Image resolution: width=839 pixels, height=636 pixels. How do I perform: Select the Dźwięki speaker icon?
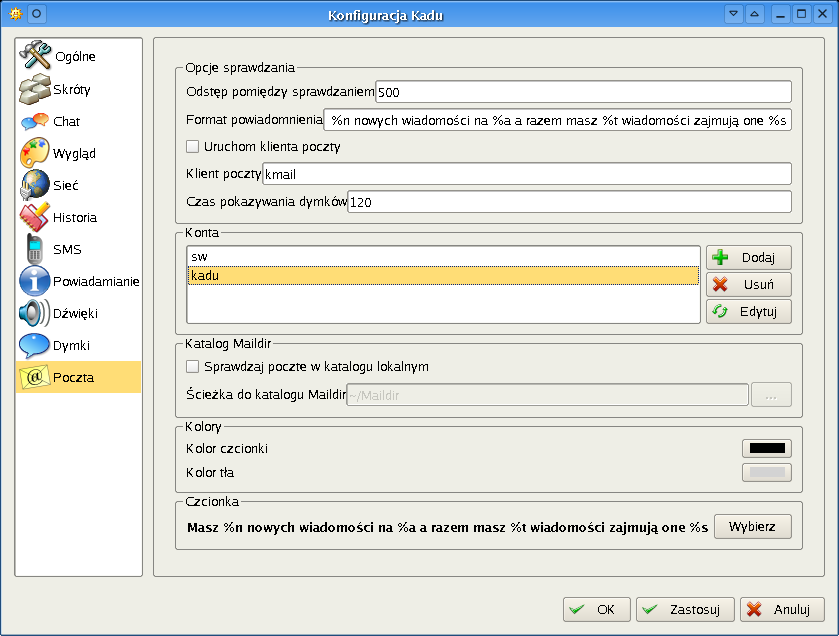click(x=36, y=313)
